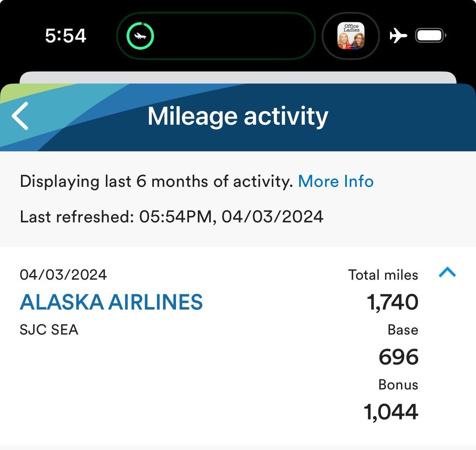
Task: Tap the 1,044 bonus miles value
Action: [391, 412]
